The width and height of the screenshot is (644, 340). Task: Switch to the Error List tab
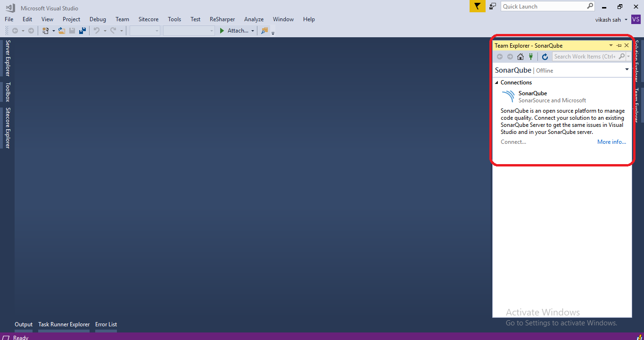(106, 324)
